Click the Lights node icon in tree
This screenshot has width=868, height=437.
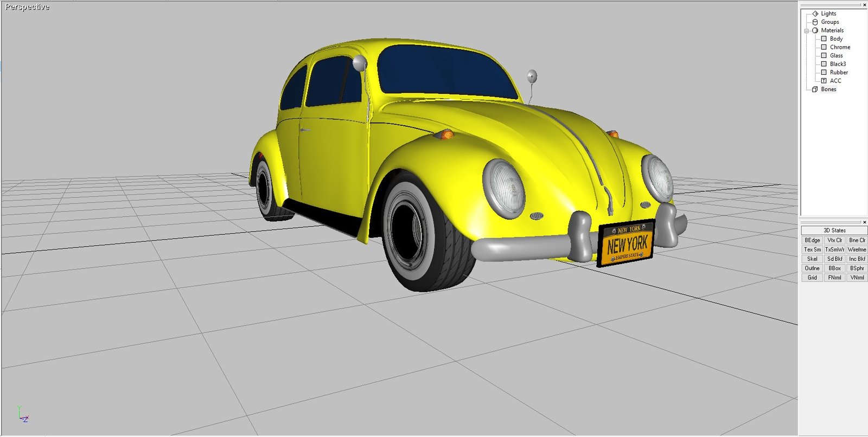pyautogui.click(x=815, y=14)
